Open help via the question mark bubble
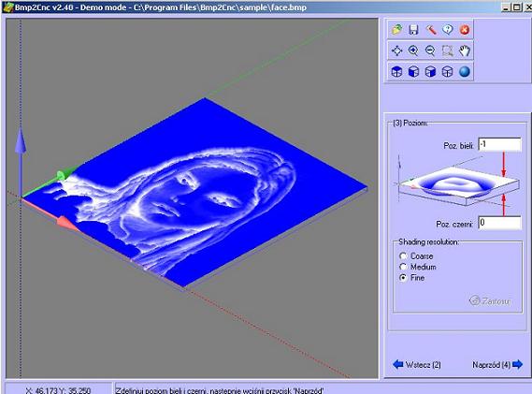Image resolution: width=532 pixels, height=394 pixels. coord(448,30)
